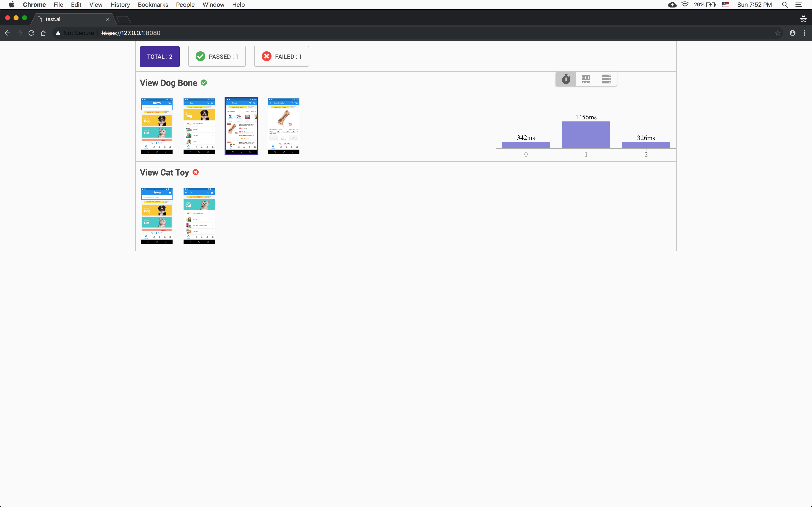The width and height of the screenshot is (812, 507).
Task: Open macOS Spotlight search icon
Action: point(785,5)
